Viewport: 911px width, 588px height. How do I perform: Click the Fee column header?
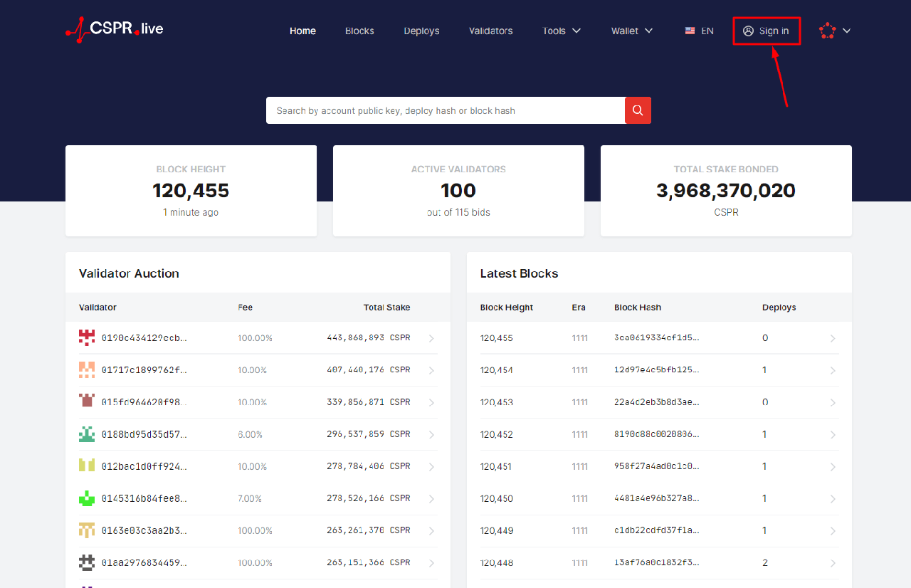[x=245, y=308]
